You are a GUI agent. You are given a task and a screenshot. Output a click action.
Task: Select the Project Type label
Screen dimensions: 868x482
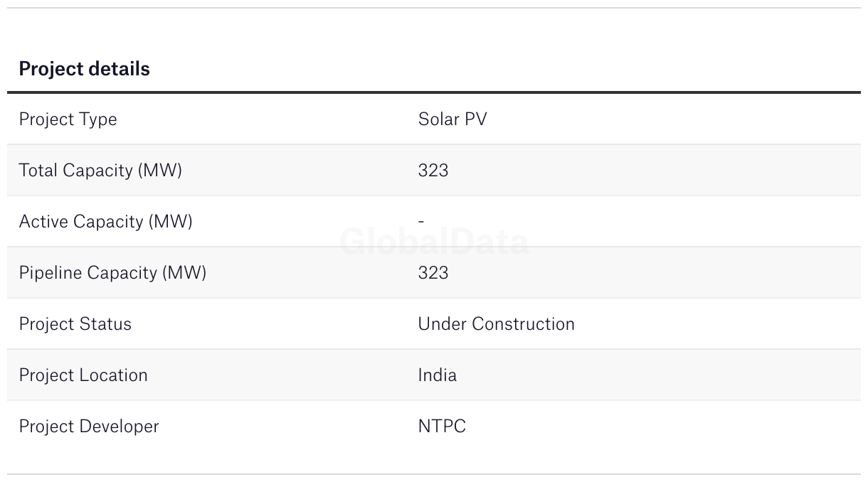click(68, 119)
